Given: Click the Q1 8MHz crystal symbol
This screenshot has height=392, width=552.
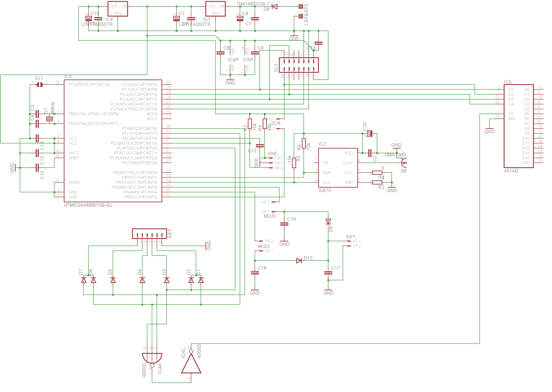Looking at the screenshot, I should (49, 119).
